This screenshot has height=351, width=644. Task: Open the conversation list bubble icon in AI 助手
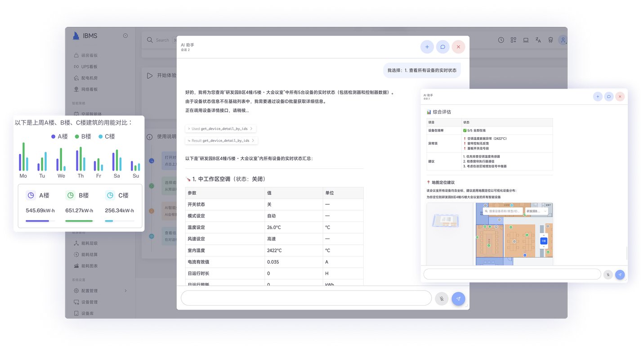443,46
